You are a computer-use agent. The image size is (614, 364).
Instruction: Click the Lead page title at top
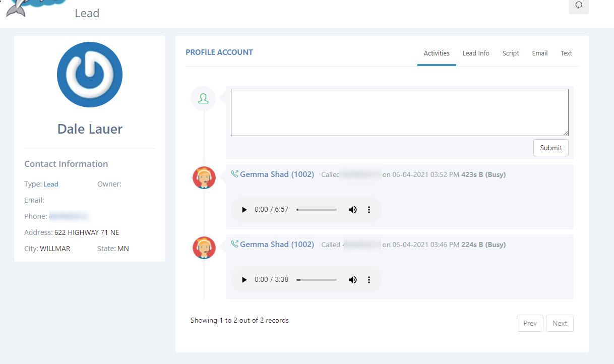point(87,13)
